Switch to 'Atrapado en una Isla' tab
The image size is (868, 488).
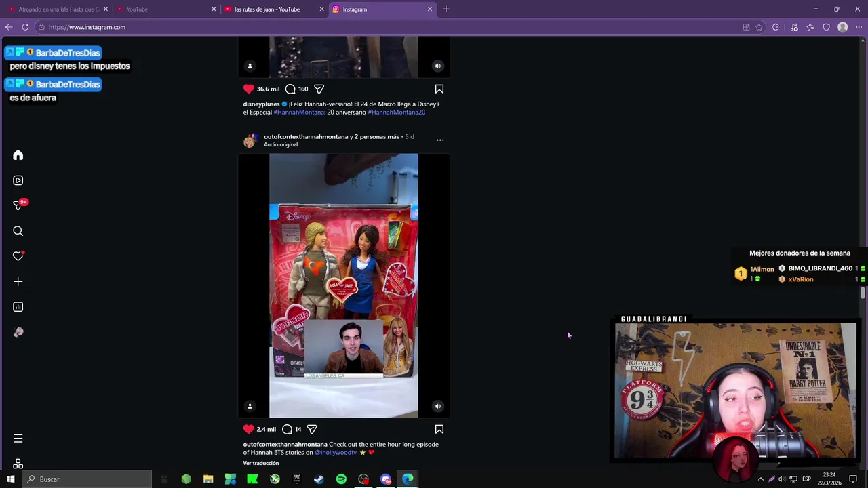[x=59, y=9]
